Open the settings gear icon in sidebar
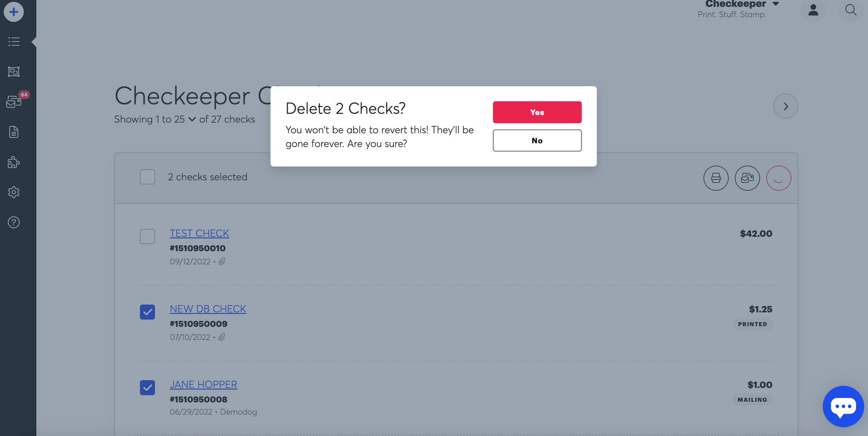Viewport: 868px width, 436px height. click(x=14, y=192)
